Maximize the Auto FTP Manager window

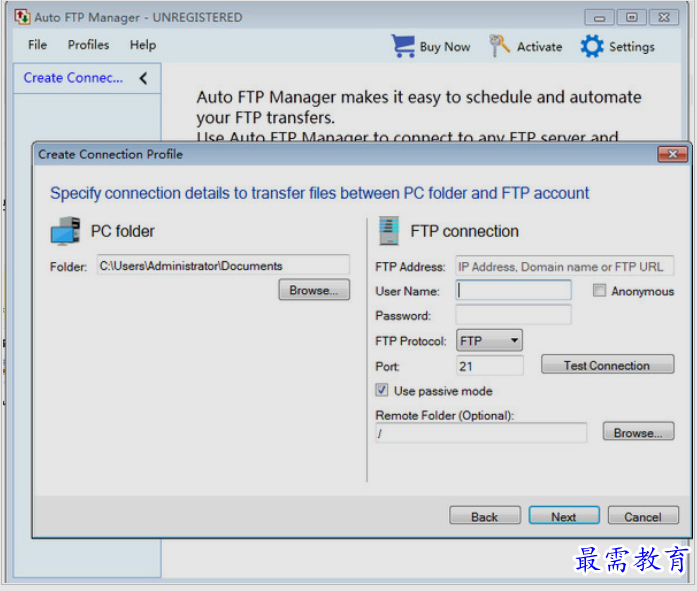(632, 18)
